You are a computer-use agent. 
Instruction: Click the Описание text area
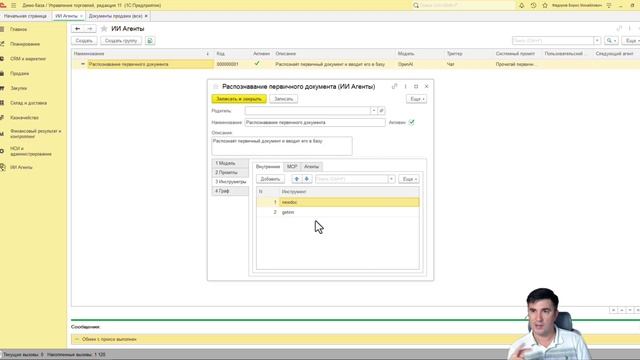pyautogui.click(x=282, y=146)
